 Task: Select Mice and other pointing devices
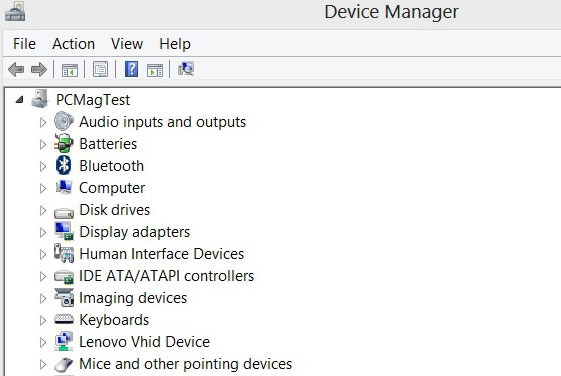[x=185, y=364]
